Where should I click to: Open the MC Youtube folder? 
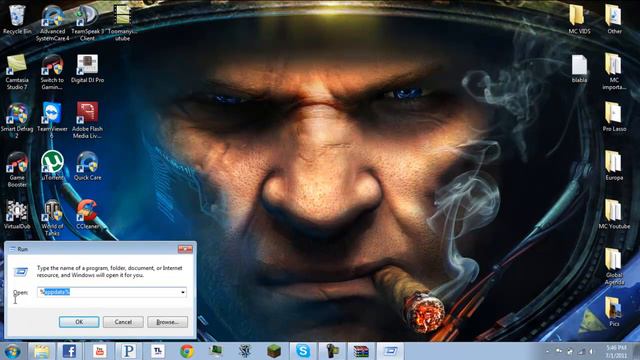pyautogui.click(x=614, y=215)
